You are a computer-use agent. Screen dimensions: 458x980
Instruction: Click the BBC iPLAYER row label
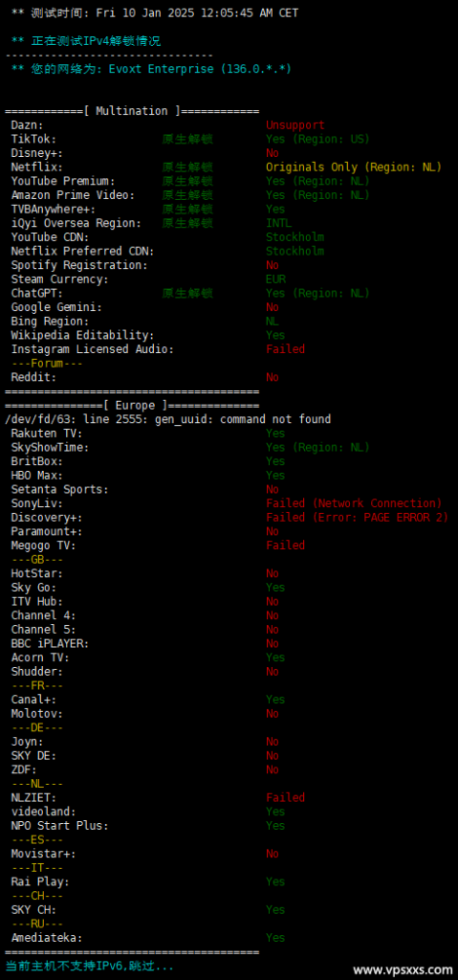click(50, 643)
